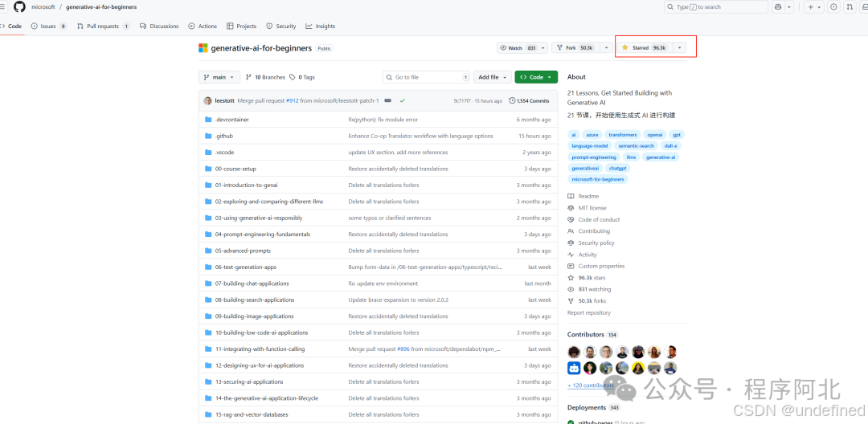Click the Go to file search field
Image resolution: width=868 pixels, height=424 pixels.
(x=426, y=77)
